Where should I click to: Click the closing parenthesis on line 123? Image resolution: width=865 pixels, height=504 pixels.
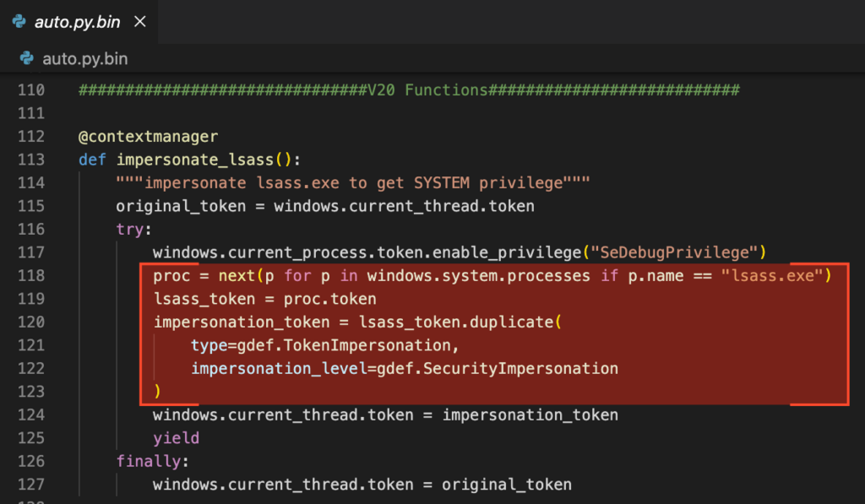click(x=157, y=391)
